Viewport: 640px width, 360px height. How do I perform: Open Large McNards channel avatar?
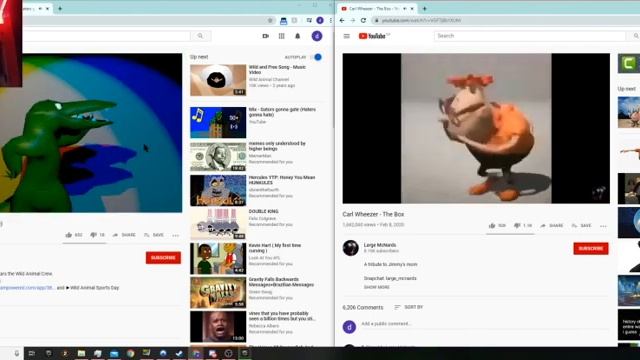[351, 248]
